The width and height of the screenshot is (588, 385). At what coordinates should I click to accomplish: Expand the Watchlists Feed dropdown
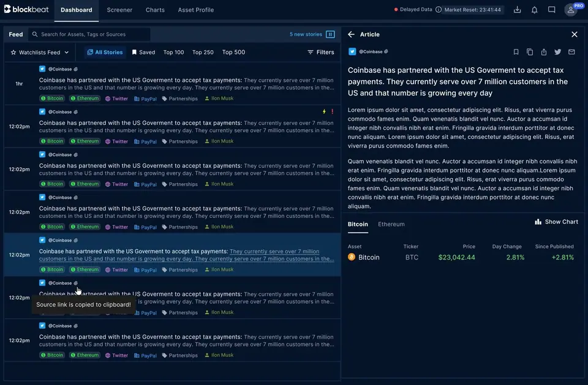[39, 52]
